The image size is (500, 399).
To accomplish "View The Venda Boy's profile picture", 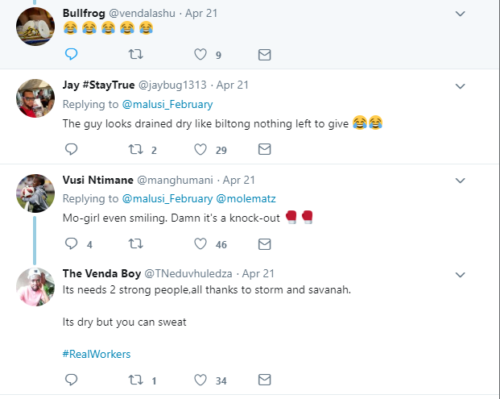I will [x=35, y=287].
